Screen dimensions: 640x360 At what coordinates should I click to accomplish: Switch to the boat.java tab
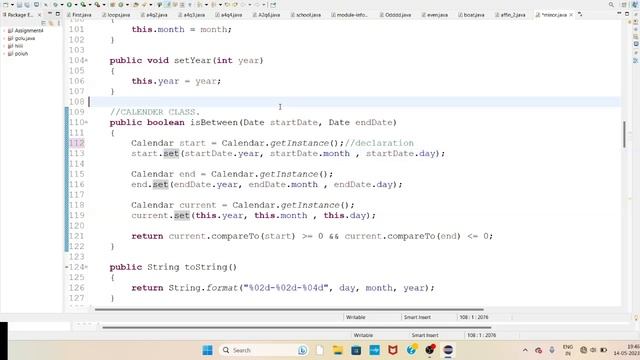click(471, 15)
